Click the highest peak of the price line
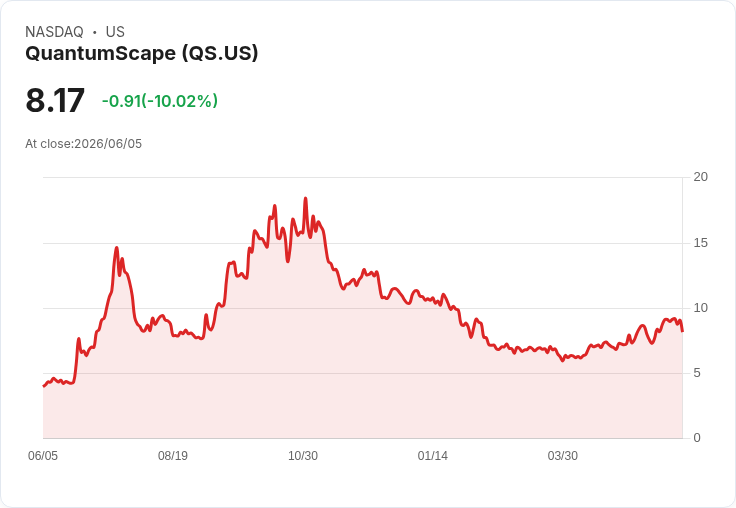The image size is (736, 508). [306, 199]
